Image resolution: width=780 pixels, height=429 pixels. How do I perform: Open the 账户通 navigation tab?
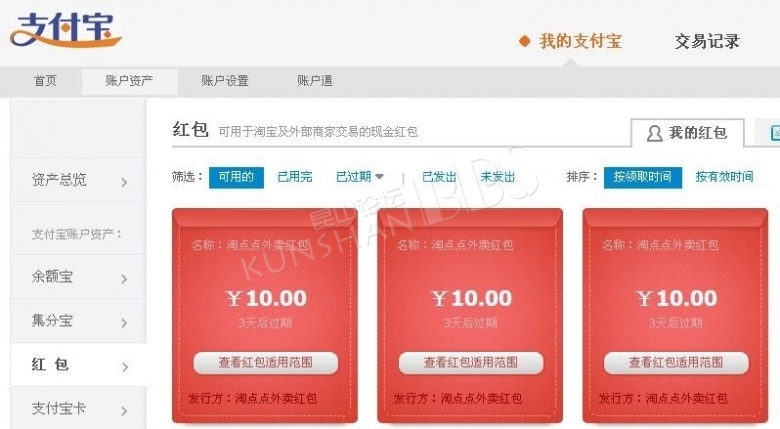[x=315, y=81]
